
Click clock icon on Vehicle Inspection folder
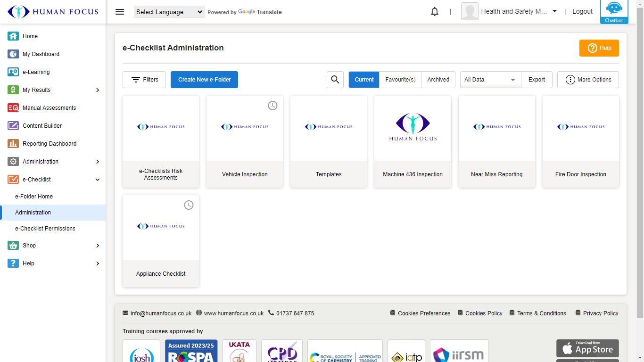click(x=272, y=106)
